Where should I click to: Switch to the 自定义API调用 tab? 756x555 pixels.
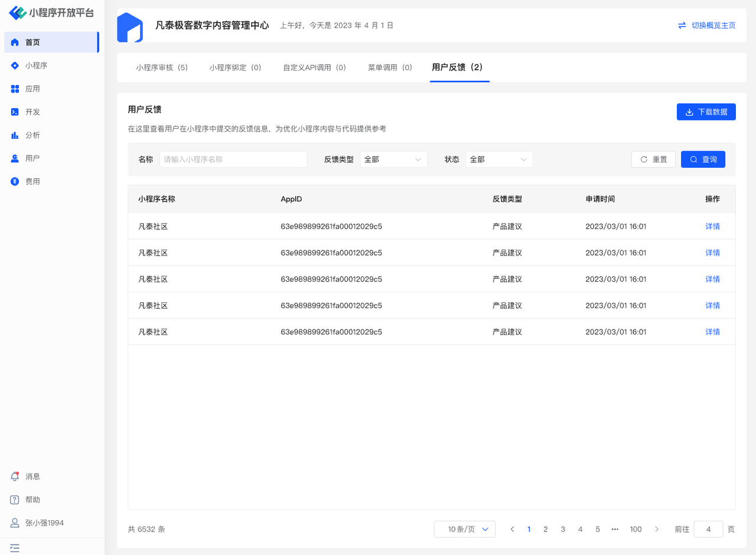[314, 67]
